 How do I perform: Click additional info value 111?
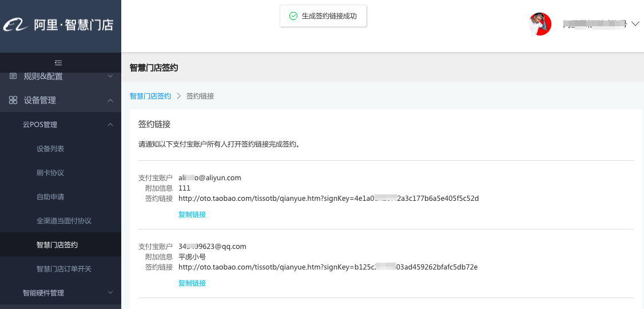click(x=184, y=188)
